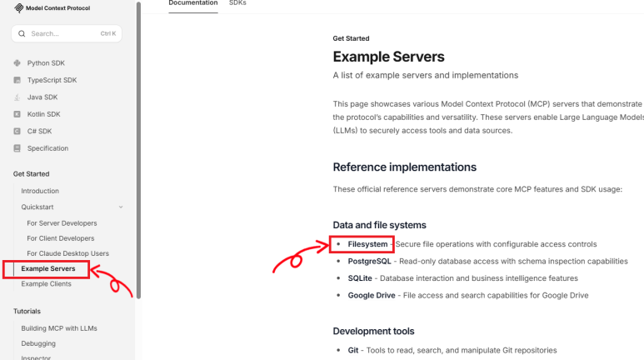The image size is (644, 360).
Task: Open Python SDK in sidebar
Action: coord(46,62)
